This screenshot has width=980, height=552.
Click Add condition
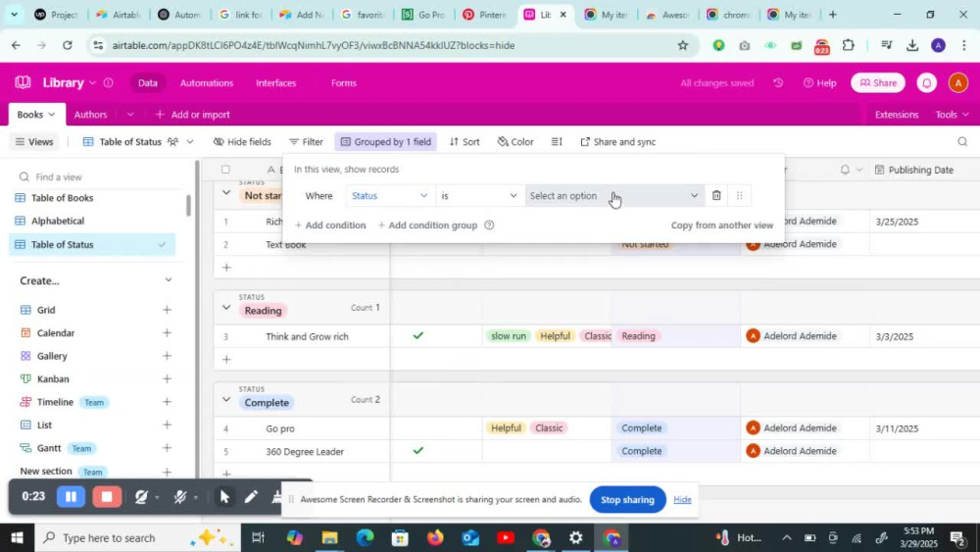(330, 226)
